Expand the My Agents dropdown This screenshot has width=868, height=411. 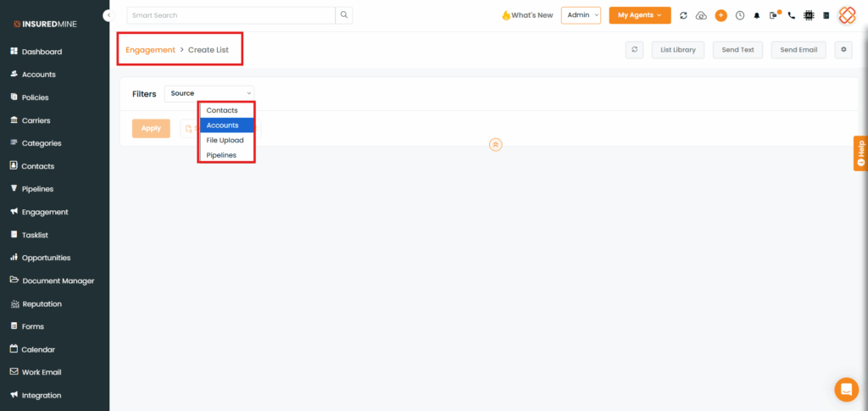click(639, 15)
